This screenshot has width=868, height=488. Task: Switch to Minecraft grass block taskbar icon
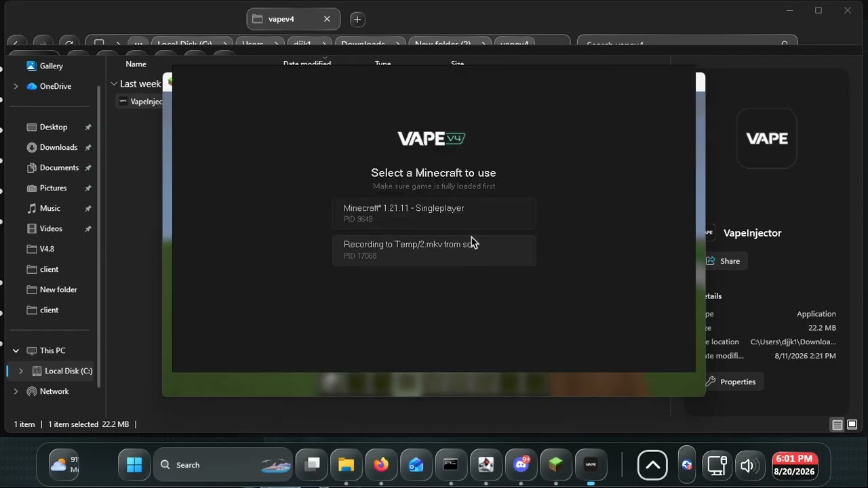[x=556, y=465]
